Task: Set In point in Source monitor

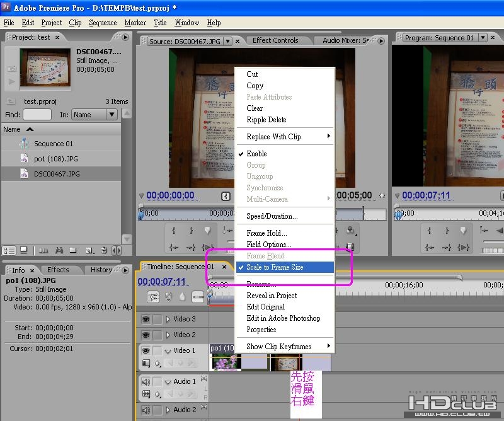Action: coord(174,230)
